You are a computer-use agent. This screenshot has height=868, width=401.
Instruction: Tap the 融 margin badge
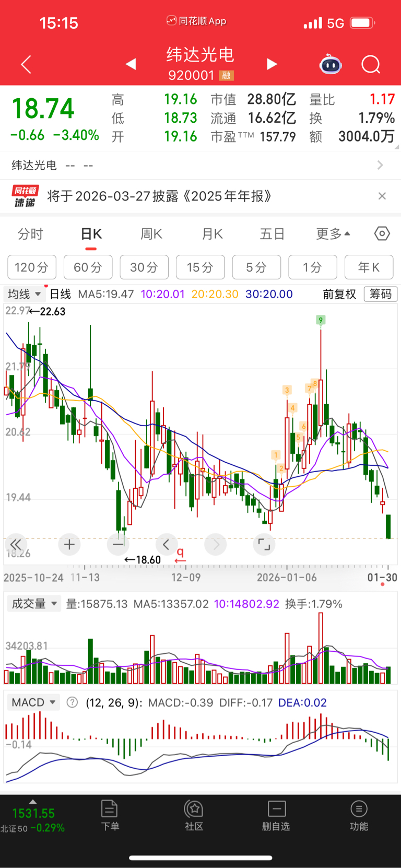pyautogui.click(x=226, y=75)
